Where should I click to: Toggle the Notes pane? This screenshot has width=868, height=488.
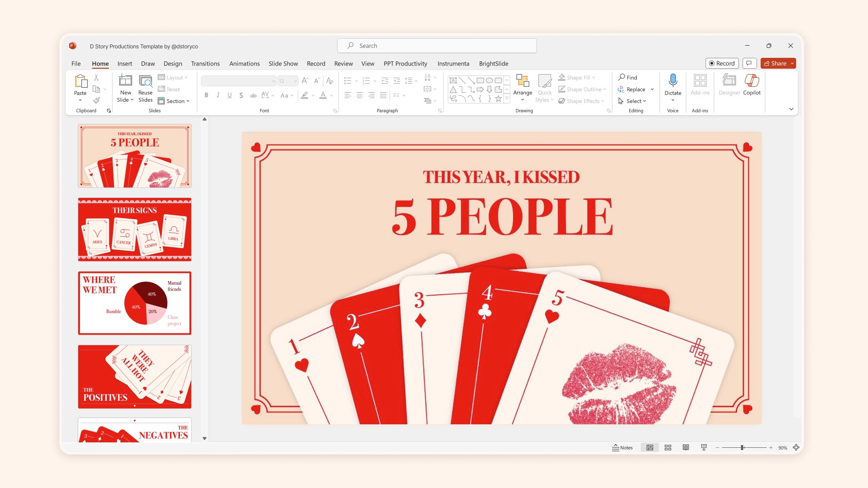[623, 447]
